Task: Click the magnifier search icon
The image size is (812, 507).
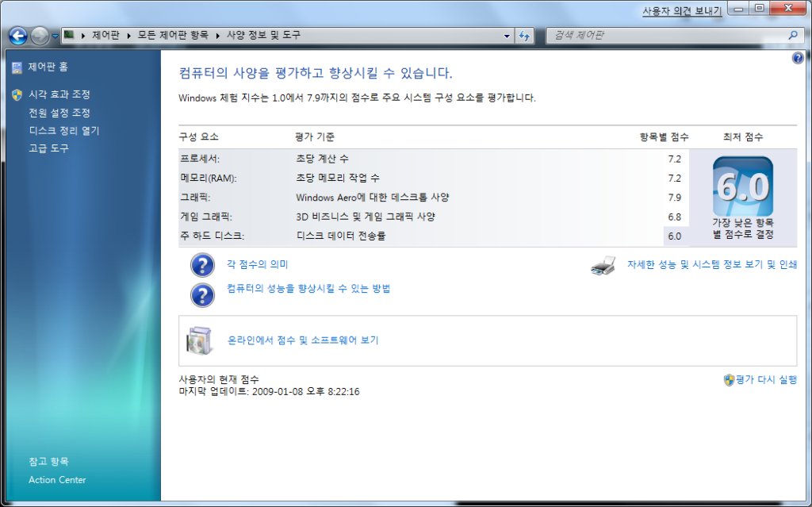Action: pyautogui.click(x=793, y=35)
